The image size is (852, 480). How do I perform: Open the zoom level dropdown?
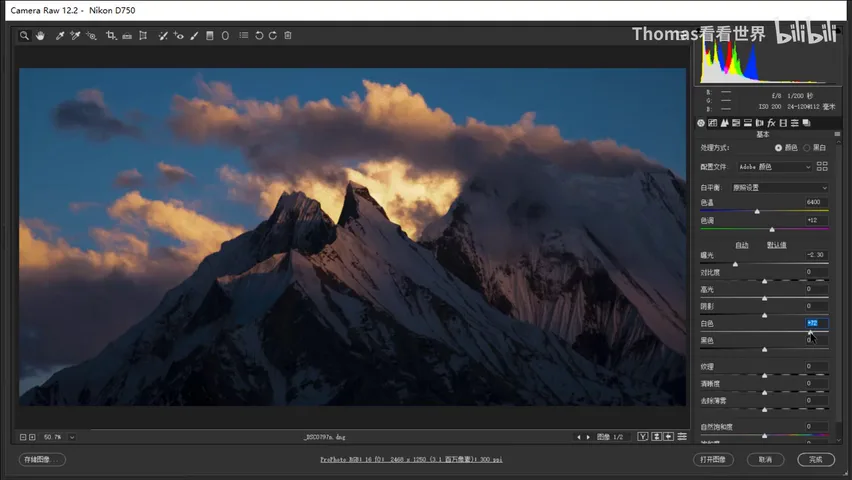(72, 437)
